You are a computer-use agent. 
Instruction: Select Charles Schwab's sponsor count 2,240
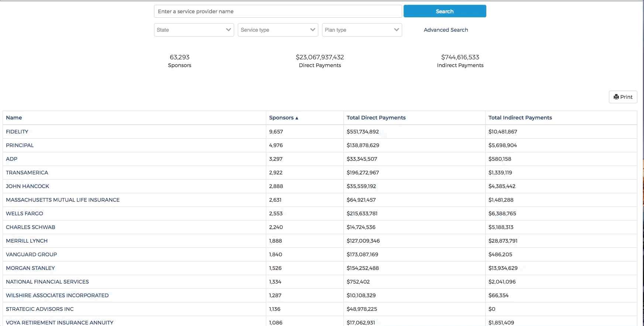pyautogui.click(x=276, y=227)
